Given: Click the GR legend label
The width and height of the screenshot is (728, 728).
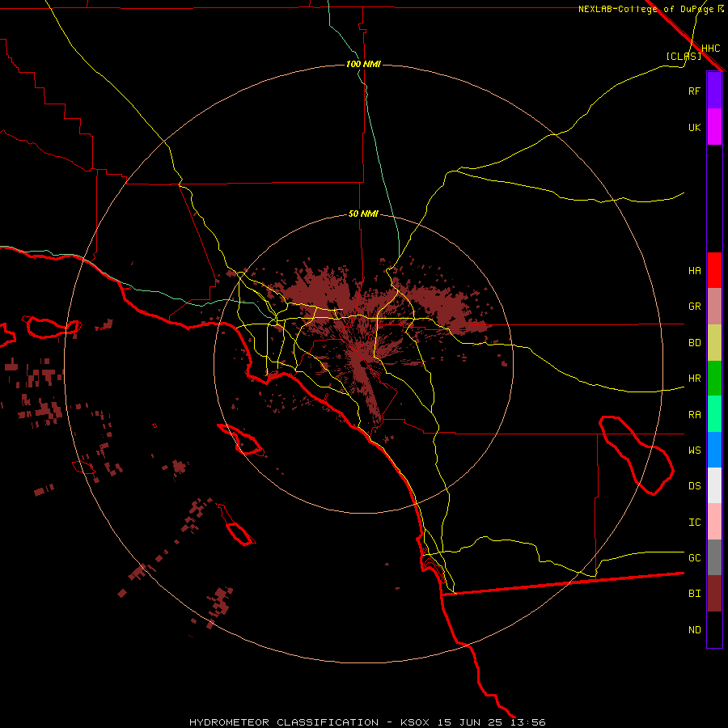Looking at the screenshot, I should 694,307.
